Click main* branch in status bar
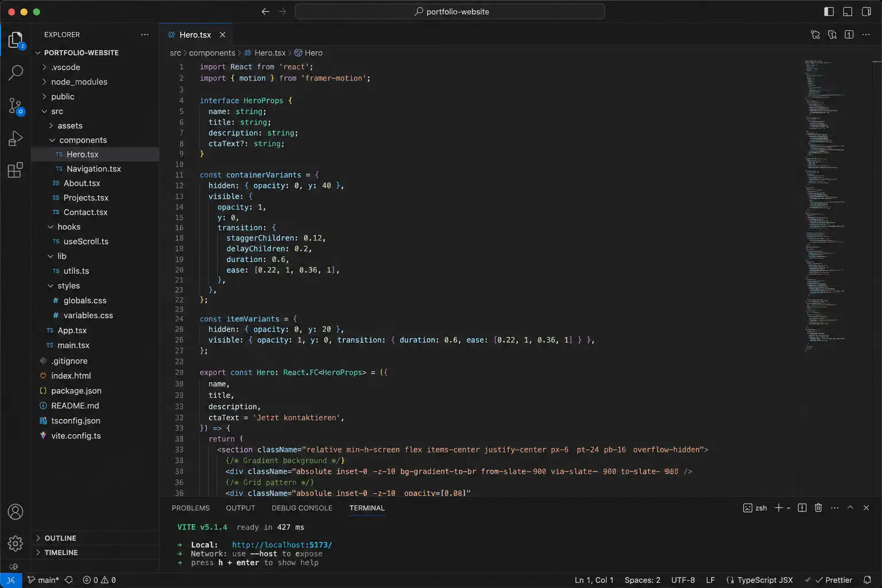This screenshot has width=882, height=588. (44, 580)
